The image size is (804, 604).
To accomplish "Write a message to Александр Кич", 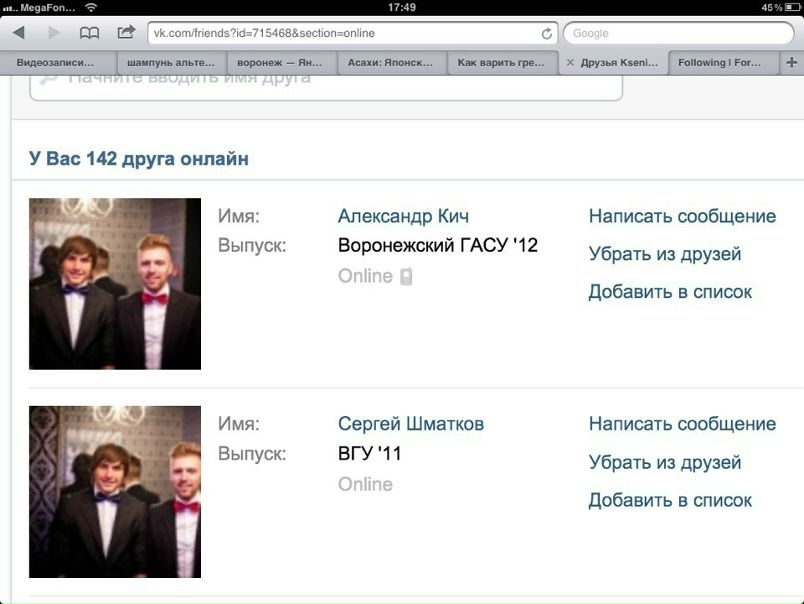I will click(682, 216).
